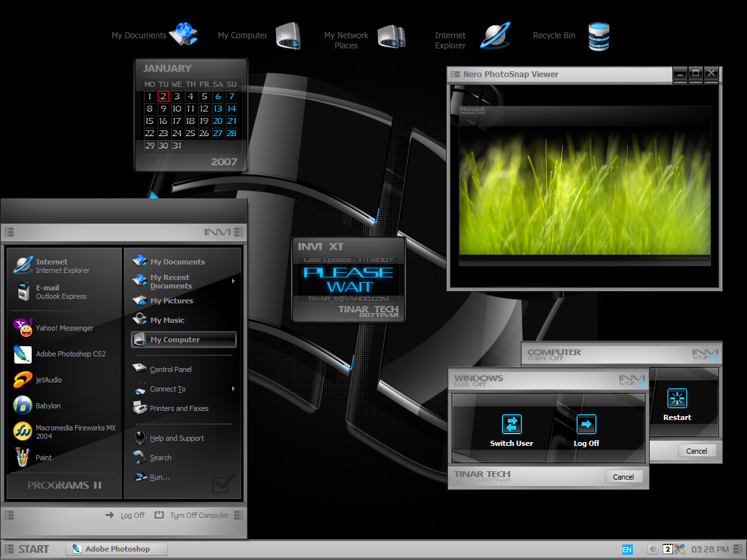The height and width of the screenshot is (560, 747).
Task: Click the Recycle Bin desktop icon
Action: point(598,36)
